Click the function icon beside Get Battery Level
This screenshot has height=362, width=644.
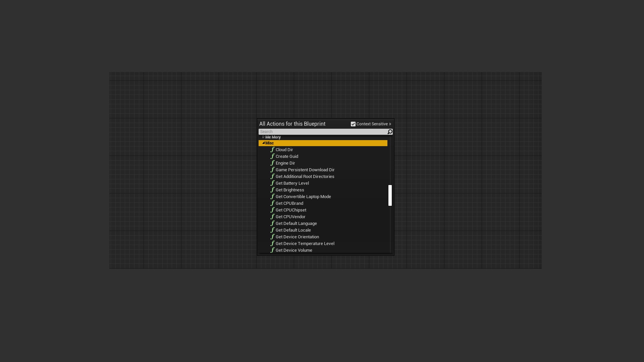tap(273, 183)
